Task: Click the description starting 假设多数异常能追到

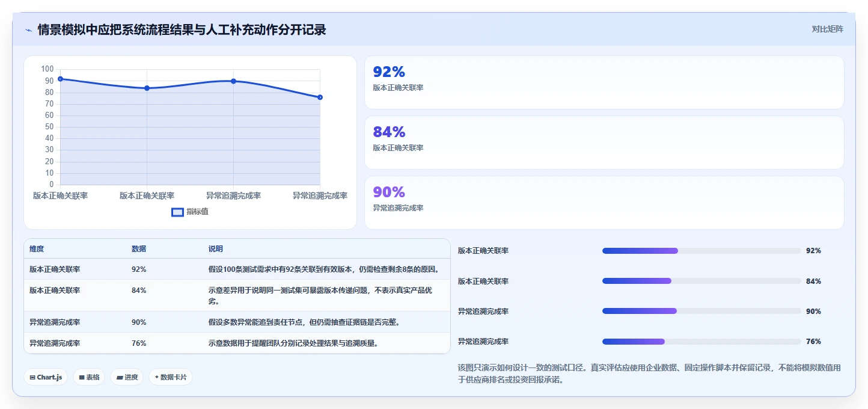Action: point(305,322)
